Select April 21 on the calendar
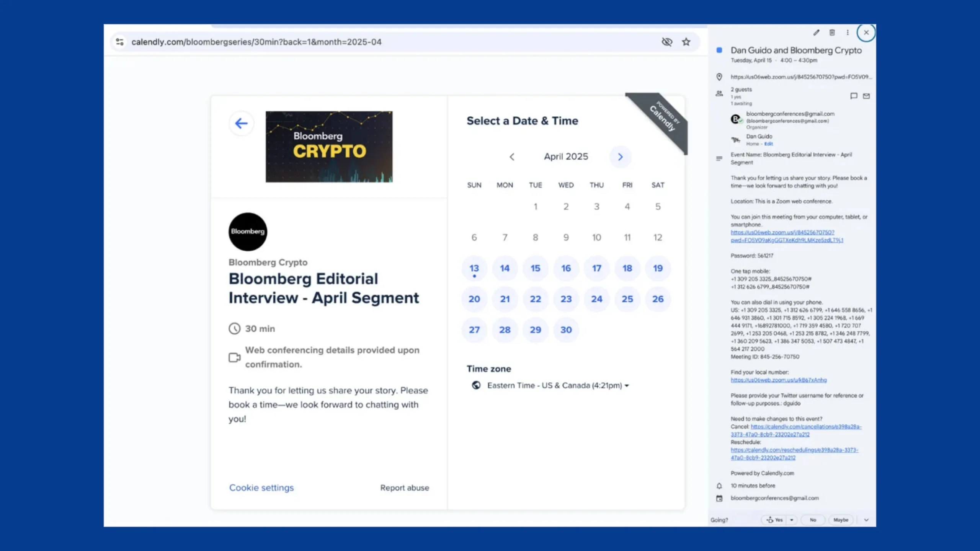The width and height of the screenshot is (980, 551). 505,299
